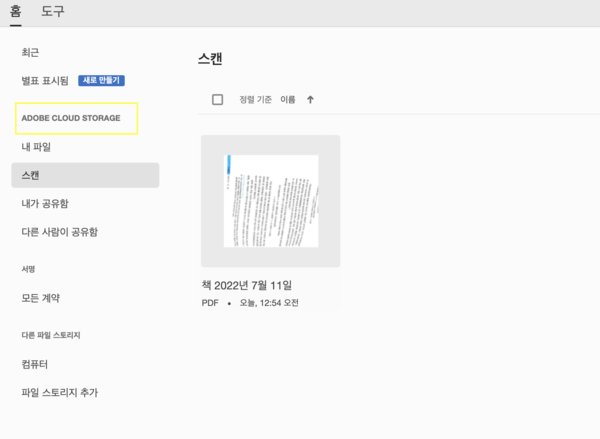Open 모든 계약 under 서명
This screenshot has width=600, height=439.
pyautogui.click(x=41, y=298)
